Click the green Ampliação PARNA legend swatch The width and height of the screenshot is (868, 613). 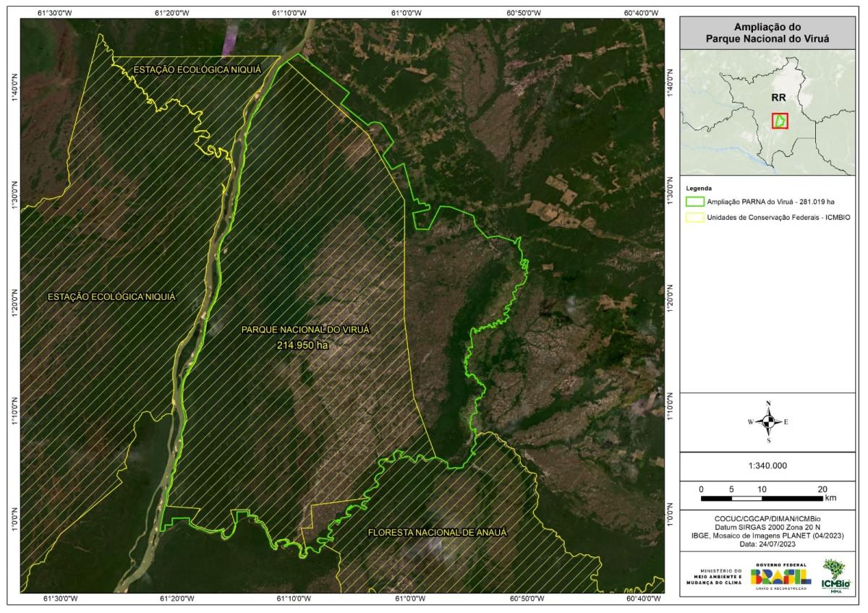[695, 201]
